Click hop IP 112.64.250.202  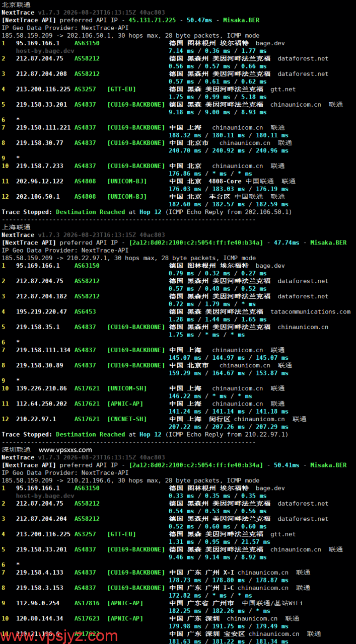[41, 404]
